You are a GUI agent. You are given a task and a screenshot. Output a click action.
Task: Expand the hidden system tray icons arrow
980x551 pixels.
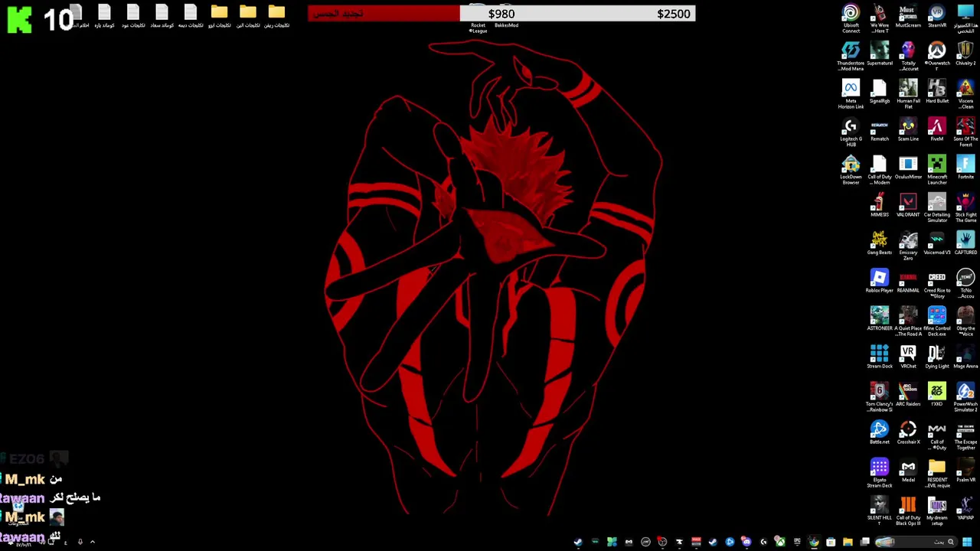click(93, 542)
